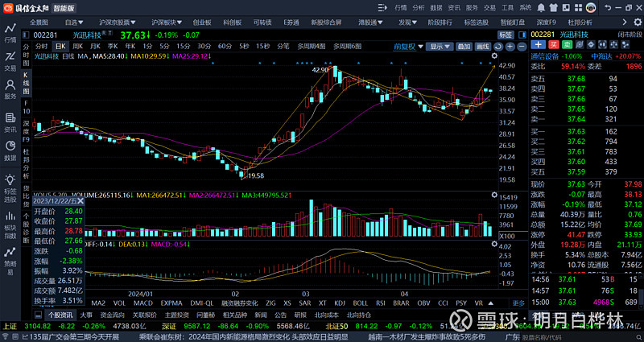Click the red 买 buy button
644x342 pixels.
(554, 45)
